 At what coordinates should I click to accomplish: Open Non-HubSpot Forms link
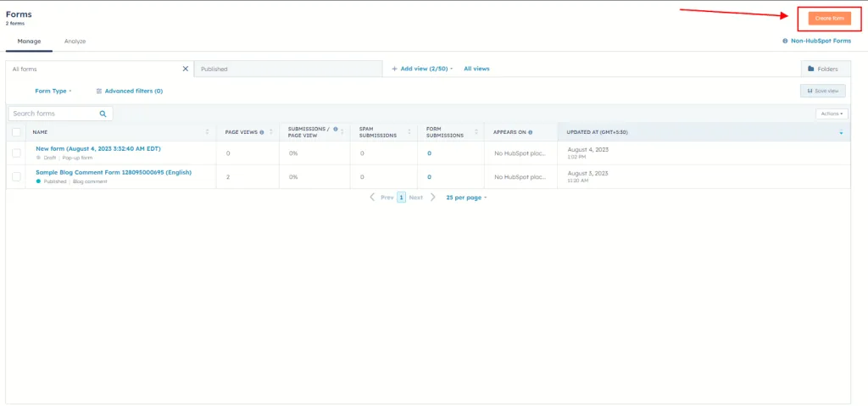[x=821, y=41]
